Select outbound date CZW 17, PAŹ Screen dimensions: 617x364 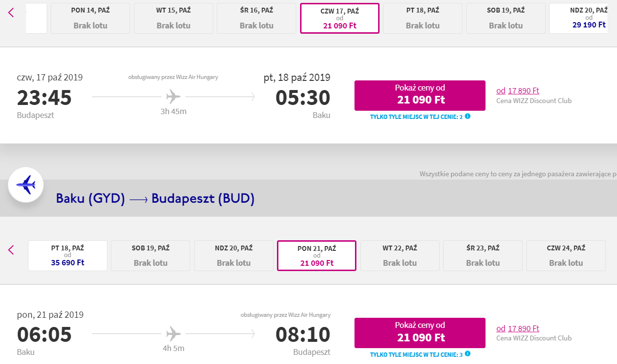point(340,18)
